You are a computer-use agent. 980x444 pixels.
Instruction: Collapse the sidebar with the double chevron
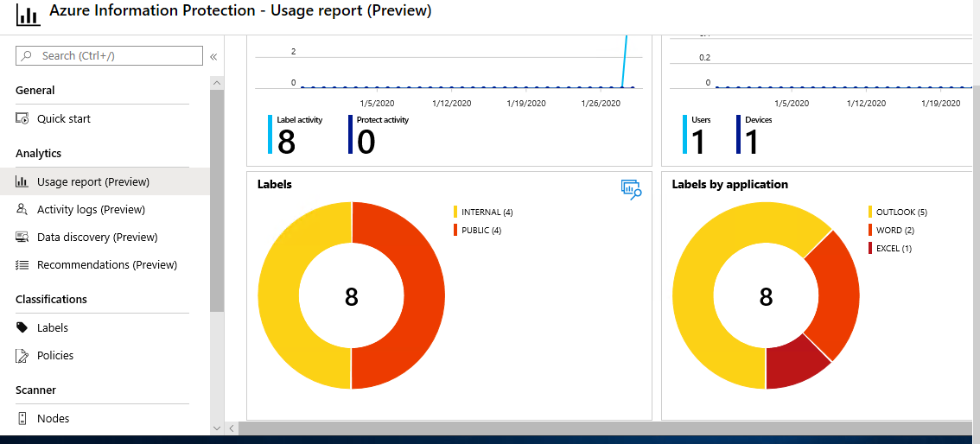coord(213,56)
